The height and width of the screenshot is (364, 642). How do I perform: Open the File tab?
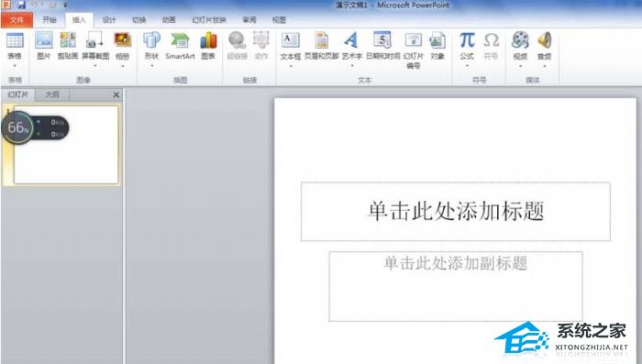pos(17,19)
